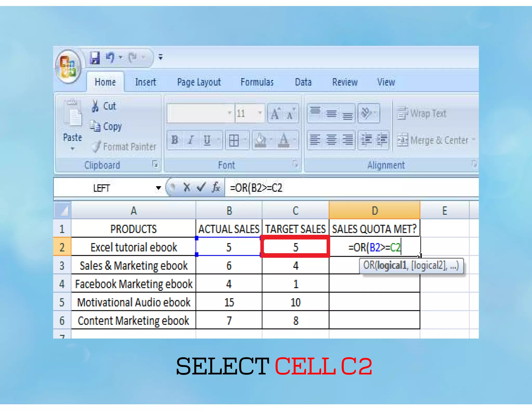Click the Copy icon in Clipboard group
This screenshot has height=411, width=532.
pyautogui.click(x=95, y=127)
